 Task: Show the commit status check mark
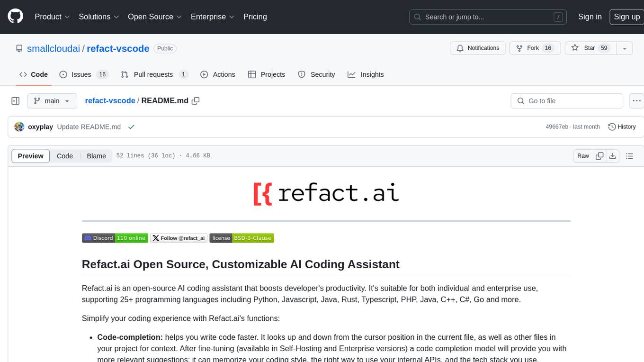point(131,127)
